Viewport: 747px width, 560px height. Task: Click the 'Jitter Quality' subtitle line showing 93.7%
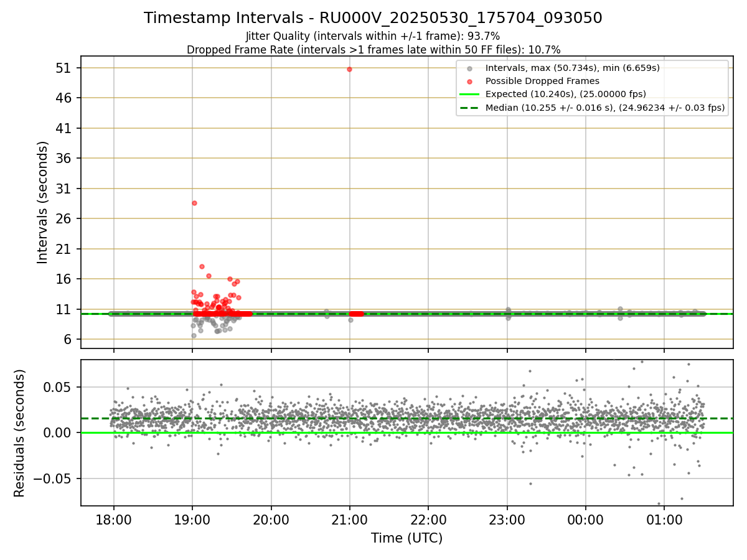coord(373,36)
